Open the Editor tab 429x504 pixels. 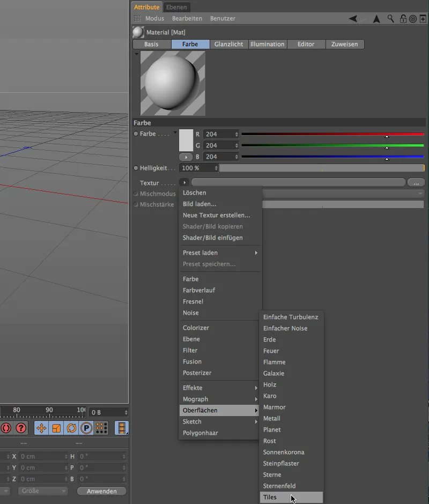(306, 44)
